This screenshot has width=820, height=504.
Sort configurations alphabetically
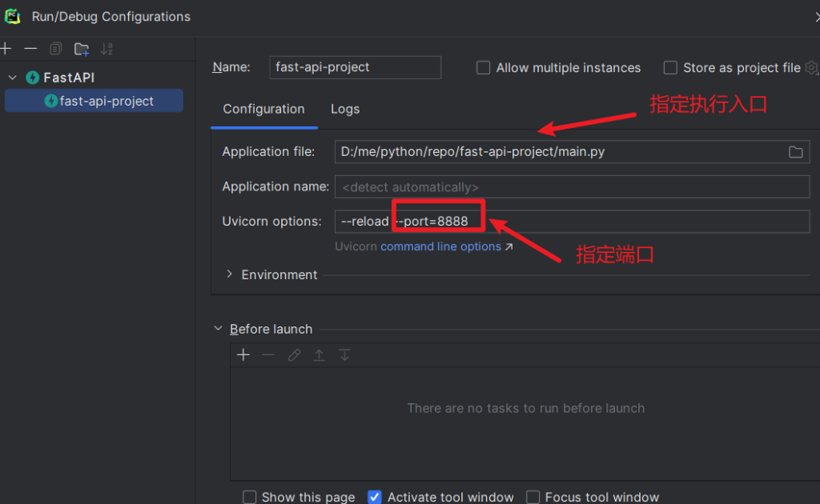click(107, 49)
